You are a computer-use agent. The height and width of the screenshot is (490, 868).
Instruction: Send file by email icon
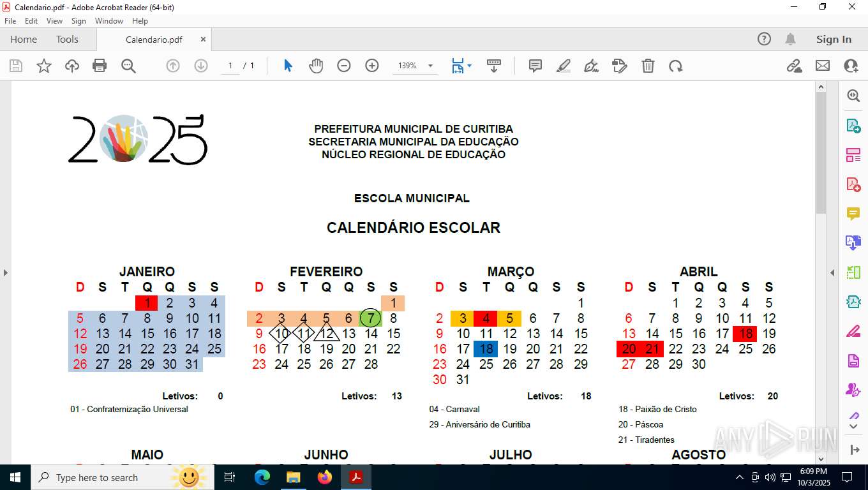[823, 66]
